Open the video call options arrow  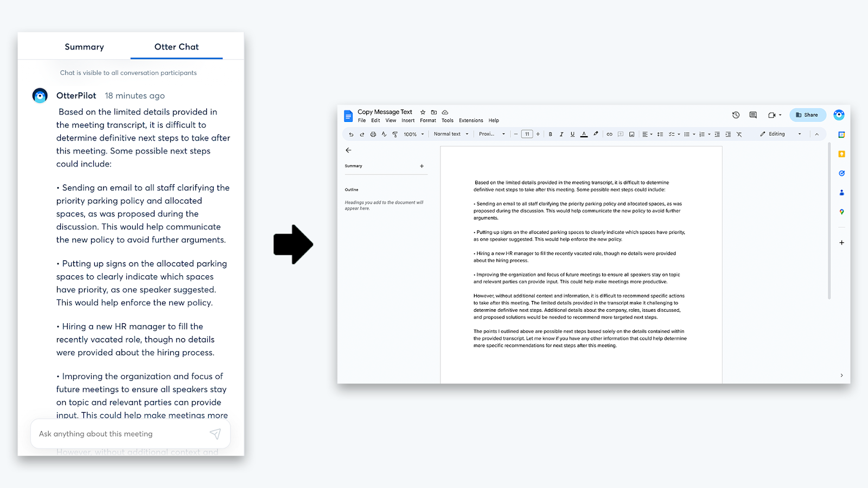(x=780, y=115)
